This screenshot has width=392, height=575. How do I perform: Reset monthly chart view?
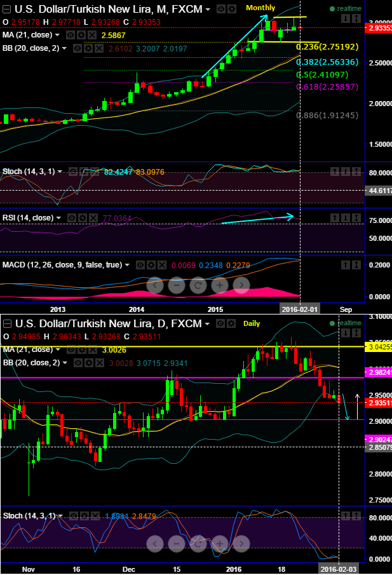[x=198, y=285]
